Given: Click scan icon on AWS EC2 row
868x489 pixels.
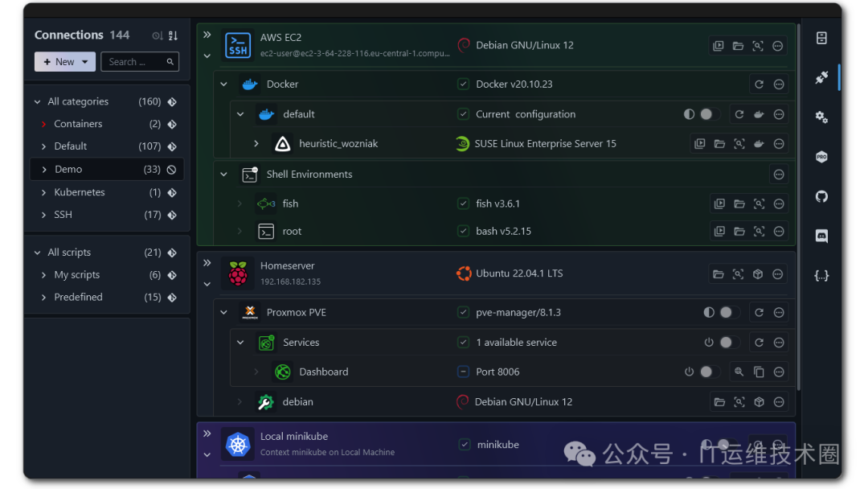Looking at the screenshot, I should coord(758,46).
